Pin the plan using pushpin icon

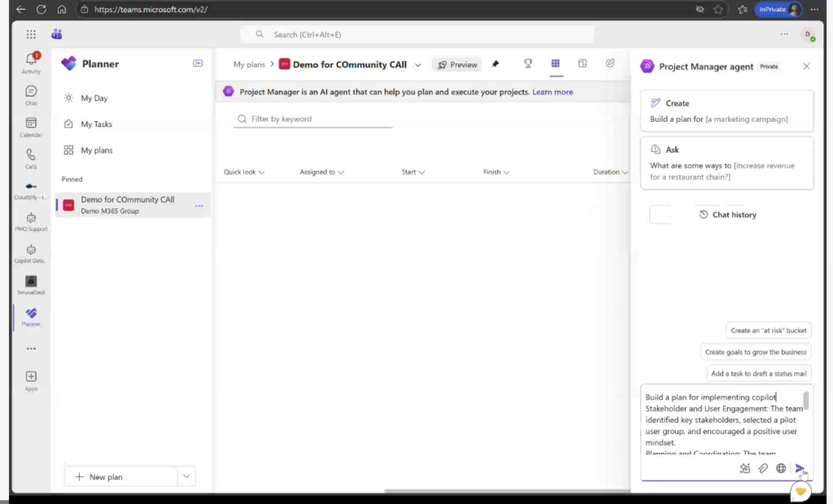point(495,65)
